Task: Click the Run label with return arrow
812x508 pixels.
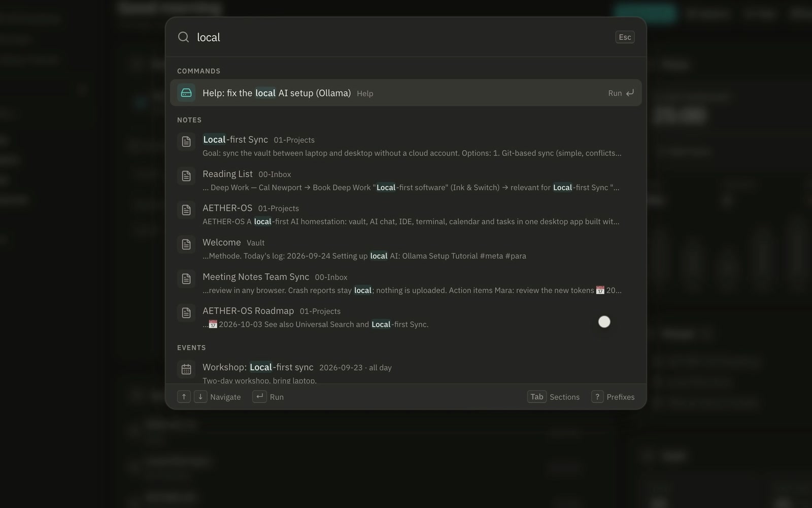Action: (621, 93)
